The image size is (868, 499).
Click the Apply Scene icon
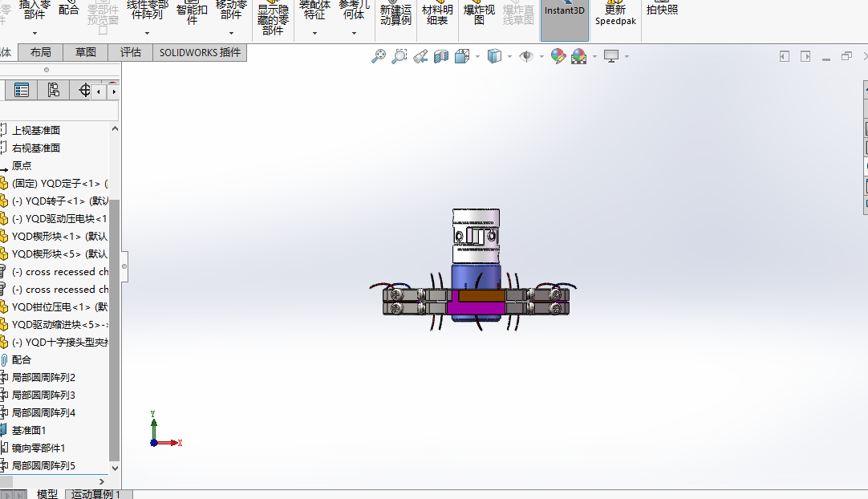click(579, 56)
